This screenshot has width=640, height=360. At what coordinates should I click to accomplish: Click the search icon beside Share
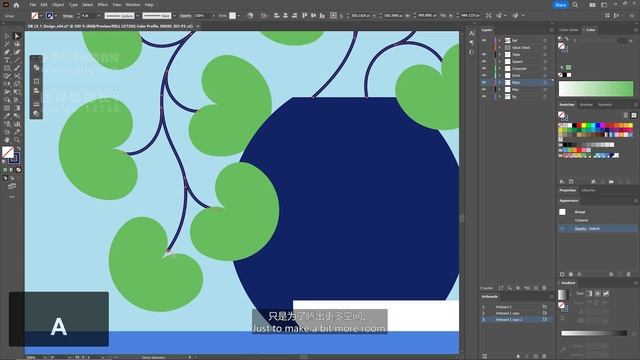click(x=575, y=5)
